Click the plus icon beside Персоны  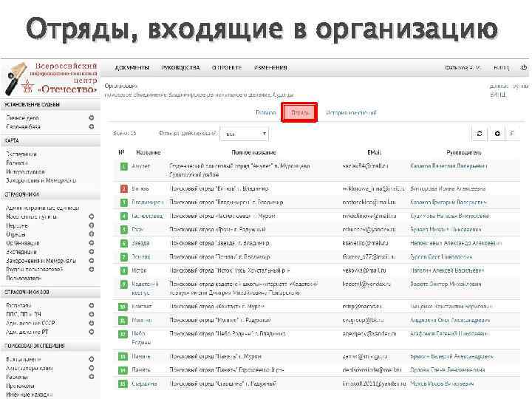click(92, 225)
